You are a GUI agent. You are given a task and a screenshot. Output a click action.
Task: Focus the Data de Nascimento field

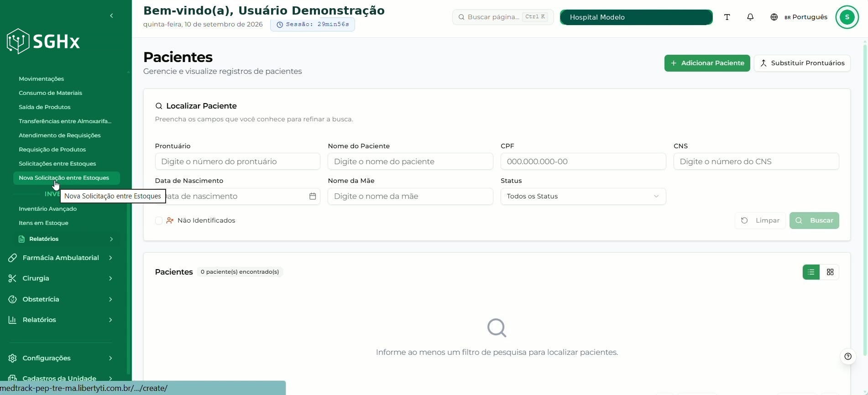click(237, 196)
